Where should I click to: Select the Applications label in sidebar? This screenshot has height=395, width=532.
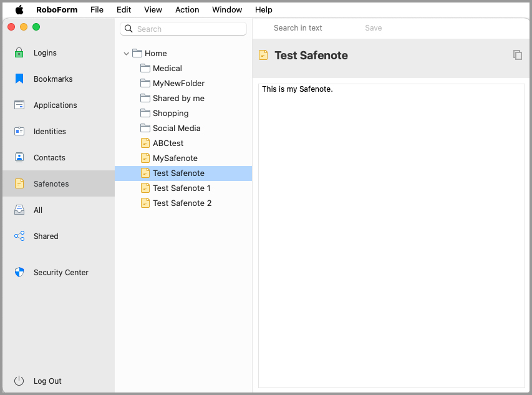[x=56, y=105]
